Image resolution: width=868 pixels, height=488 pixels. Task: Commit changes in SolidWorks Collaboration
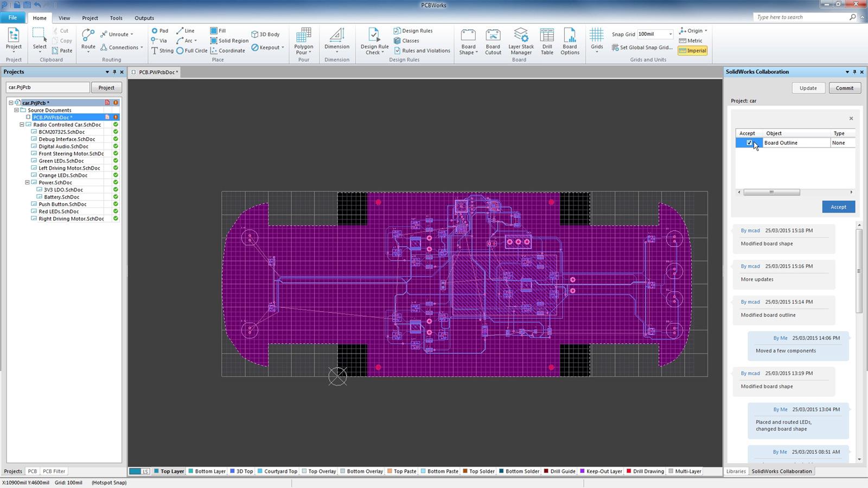pyautogui.click(x=844, y=87)
